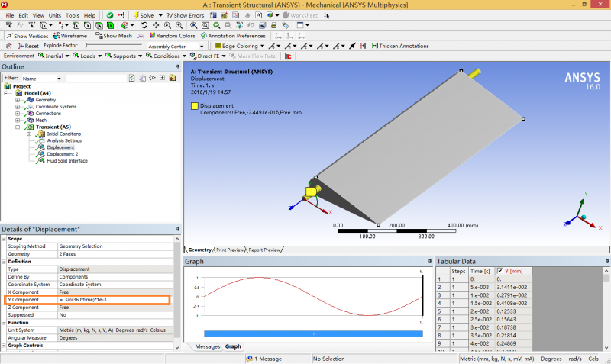This screenshot has height=364, width=611.
Task: Toggle the Y [mm] column checkbox
Action: coord(500,271)
